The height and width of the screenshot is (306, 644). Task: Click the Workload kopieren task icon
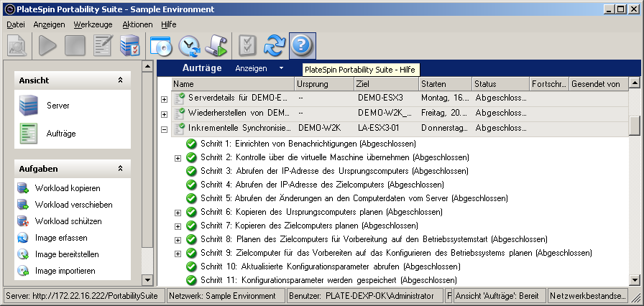click(23, 188)
